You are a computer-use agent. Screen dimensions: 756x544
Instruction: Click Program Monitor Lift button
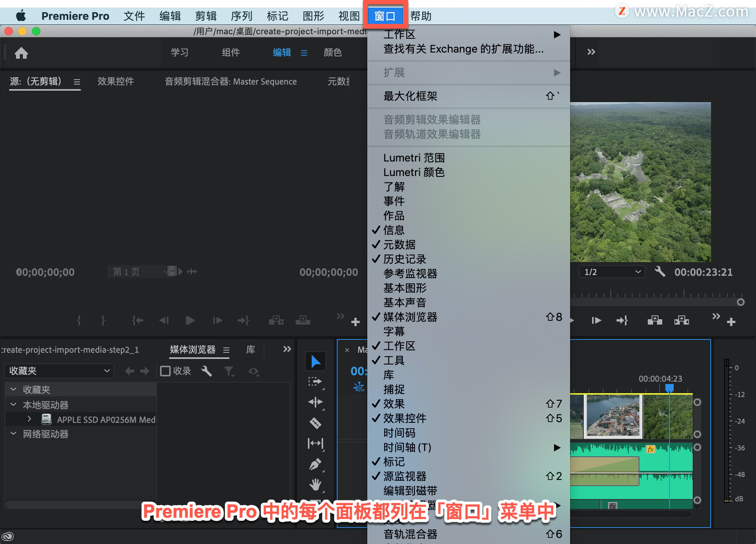point(655,320)
